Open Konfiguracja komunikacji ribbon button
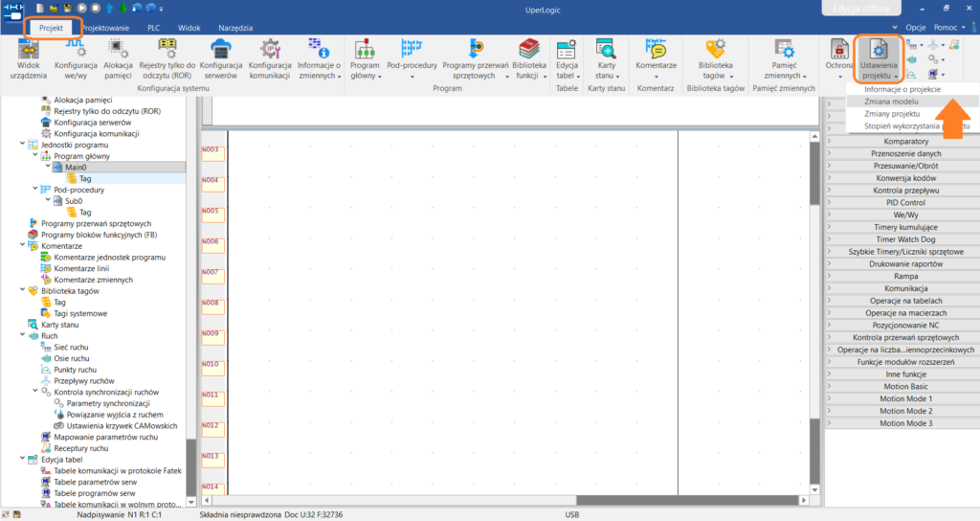Screen dimensions: 980x521 coord(270,58)
